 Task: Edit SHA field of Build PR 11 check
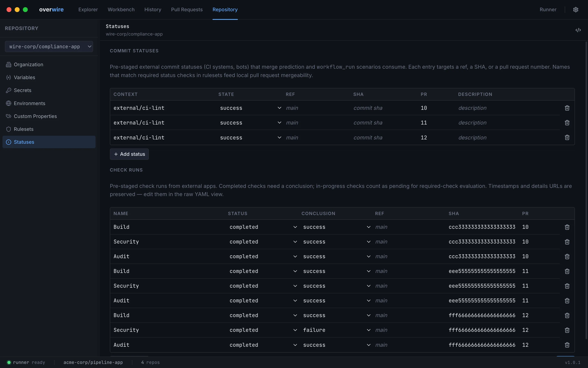482,271
